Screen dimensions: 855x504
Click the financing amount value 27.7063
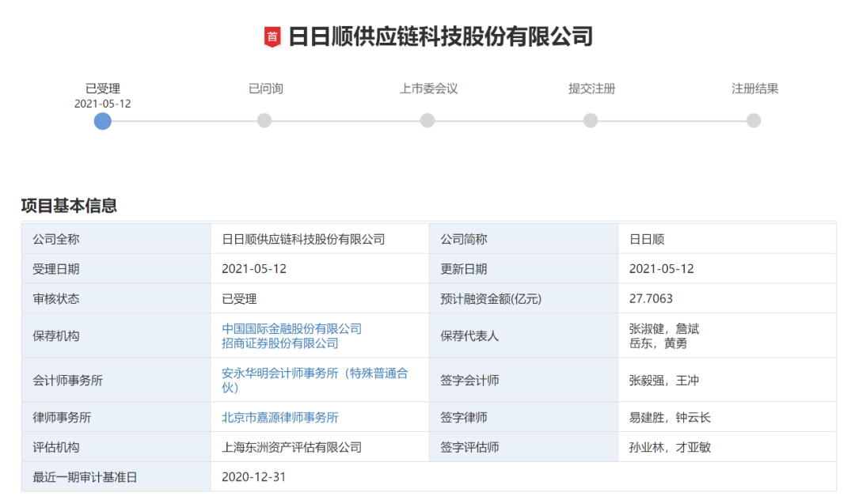[651, 298]
